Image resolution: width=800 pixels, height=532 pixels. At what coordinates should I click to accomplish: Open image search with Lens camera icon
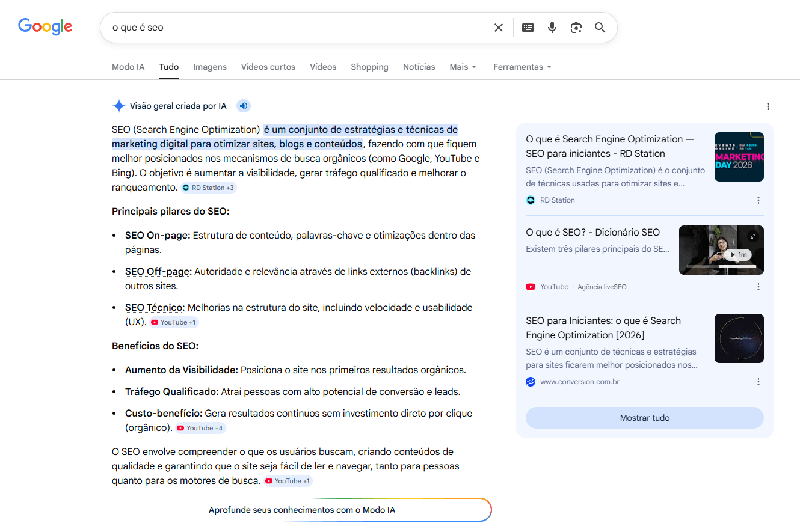(576, 28)
